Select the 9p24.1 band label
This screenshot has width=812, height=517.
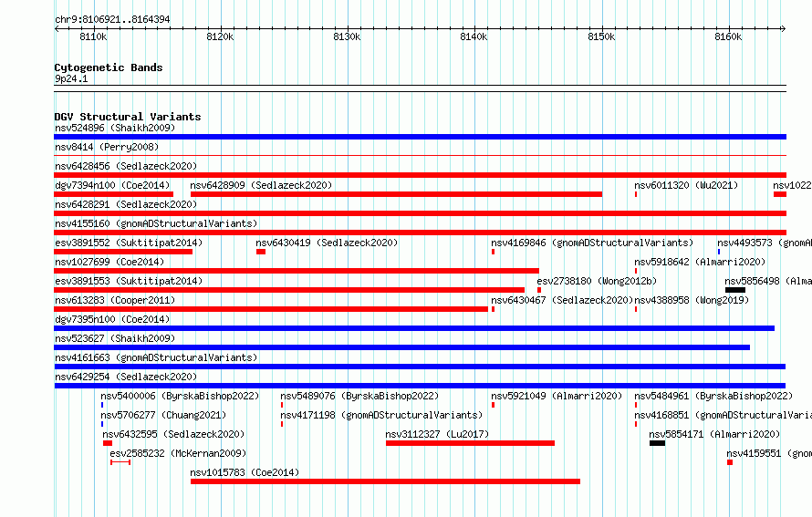tap(71, 78)
